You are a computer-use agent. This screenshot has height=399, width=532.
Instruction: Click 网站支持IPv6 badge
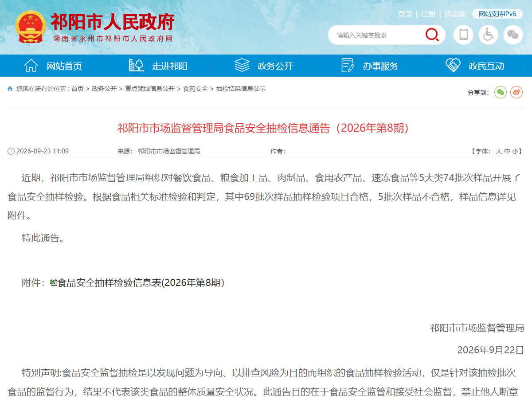coord(497,14)
